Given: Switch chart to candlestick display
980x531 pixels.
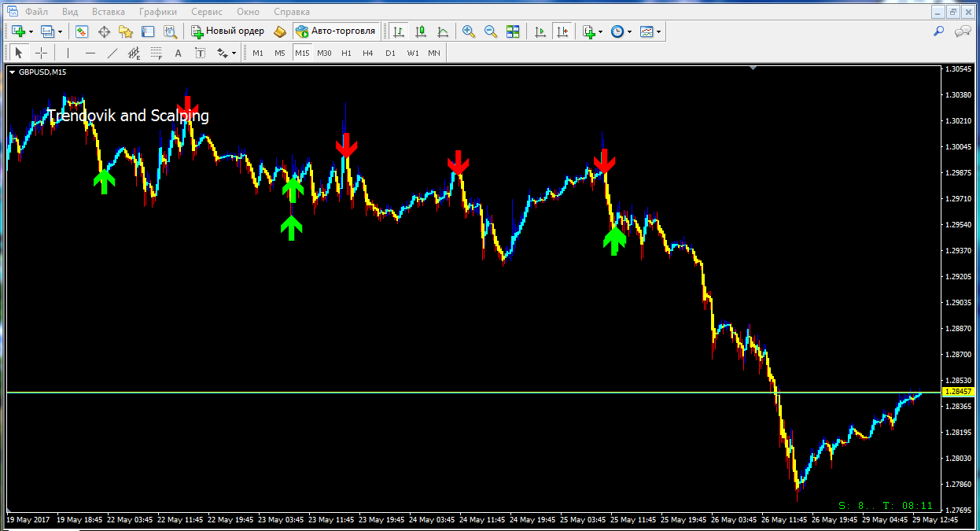Looking at the screenshot, I should click(421, 31).
